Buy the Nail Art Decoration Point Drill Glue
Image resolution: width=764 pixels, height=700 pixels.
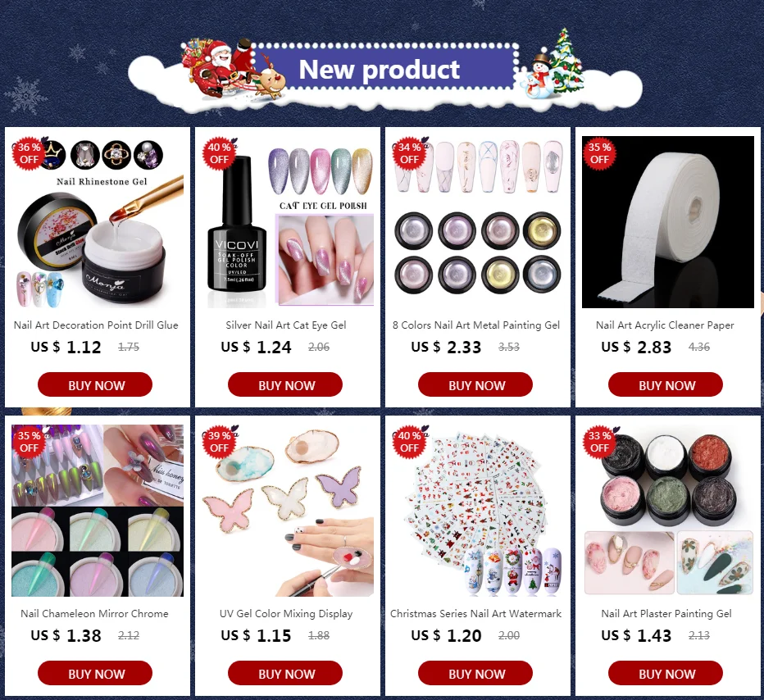click(95, 384)
